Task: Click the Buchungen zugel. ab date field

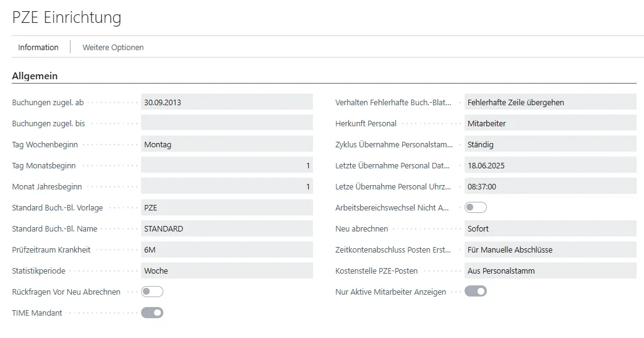Action: 226,102
